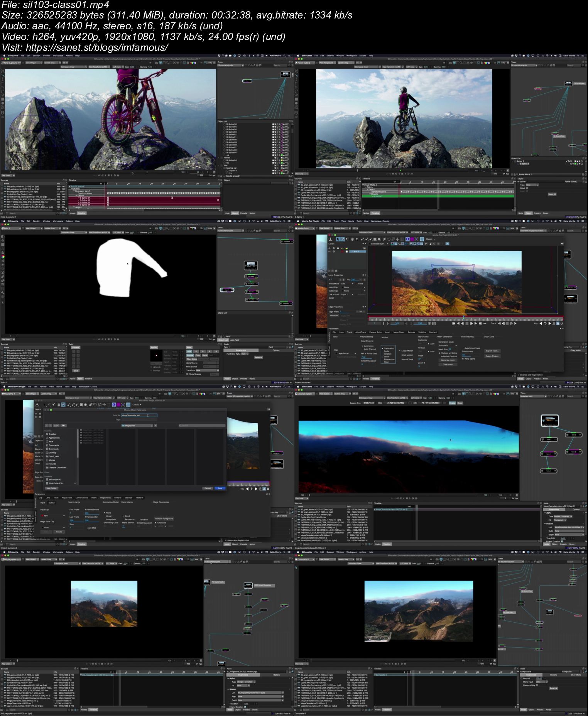Open Generation Mode Automatic dropdown in Mocha Track tab
This screenshot has height=716, width=588.
tap(448, 345)
